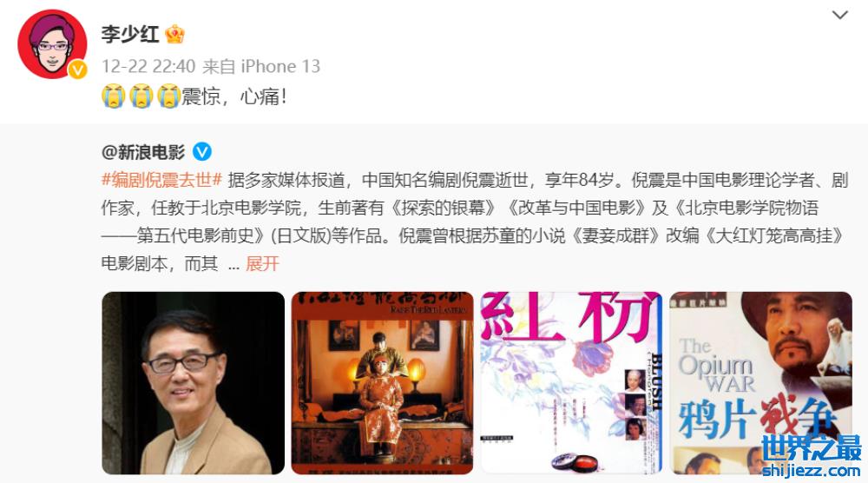Open the 李少红 username link
The image size is (868, 483).
(x=130, y=35)
